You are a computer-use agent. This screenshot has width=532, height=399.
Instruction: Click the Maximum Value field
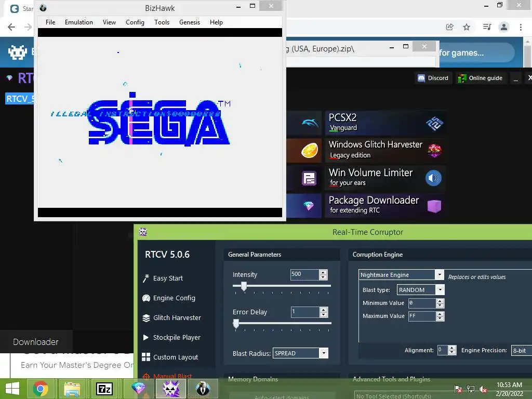[x=422, y=316]
